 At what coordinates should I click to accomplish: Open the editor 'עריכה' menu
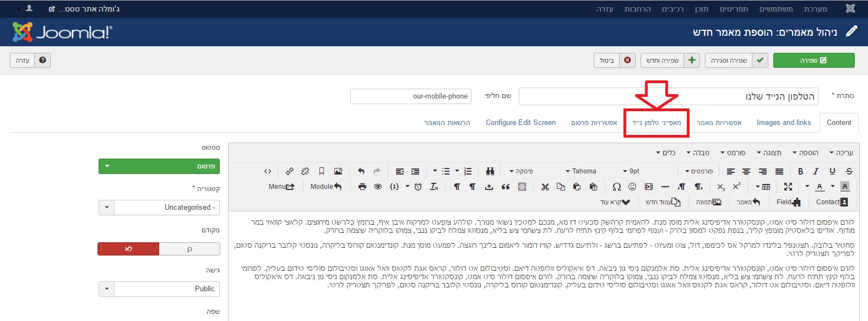click(x=841, y=153)
